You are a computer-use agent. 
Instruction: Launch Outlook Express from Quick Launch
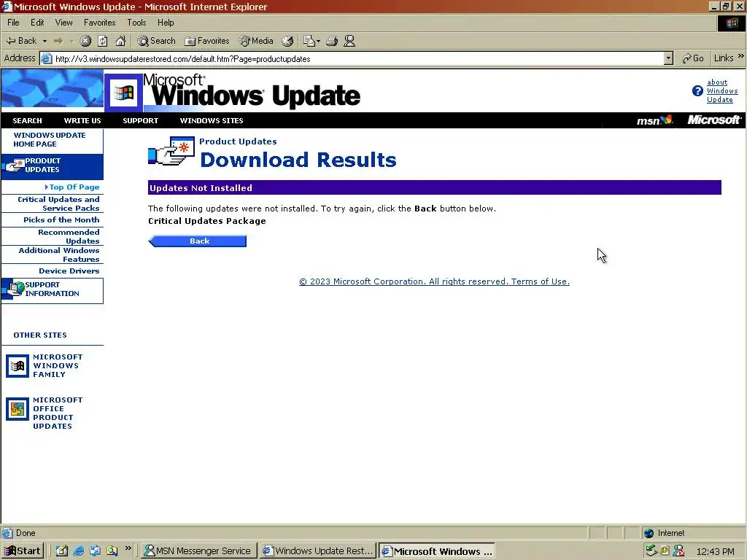click(96, 551)
